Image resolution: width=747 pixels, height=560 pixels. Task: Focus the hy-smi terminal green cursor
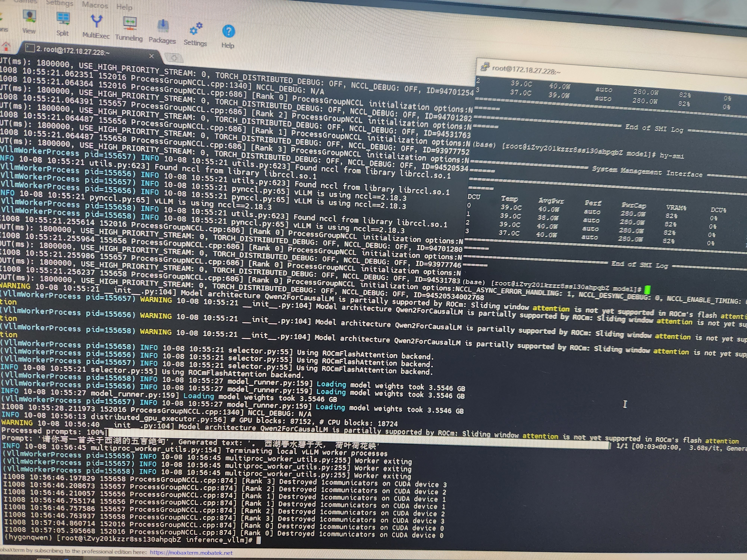(x=647, y=290)
